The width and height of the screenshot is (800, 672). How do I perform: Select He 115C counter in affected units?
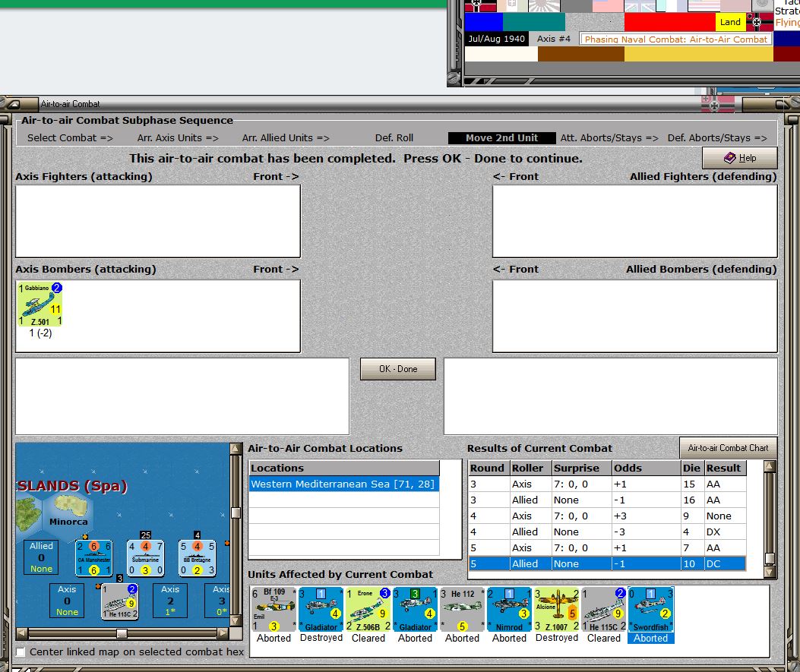(603, 609)
